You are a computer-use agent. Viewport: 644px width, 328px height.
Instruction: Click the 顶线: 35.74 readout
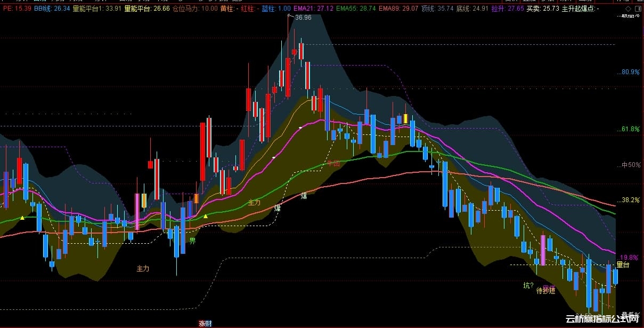437,9
